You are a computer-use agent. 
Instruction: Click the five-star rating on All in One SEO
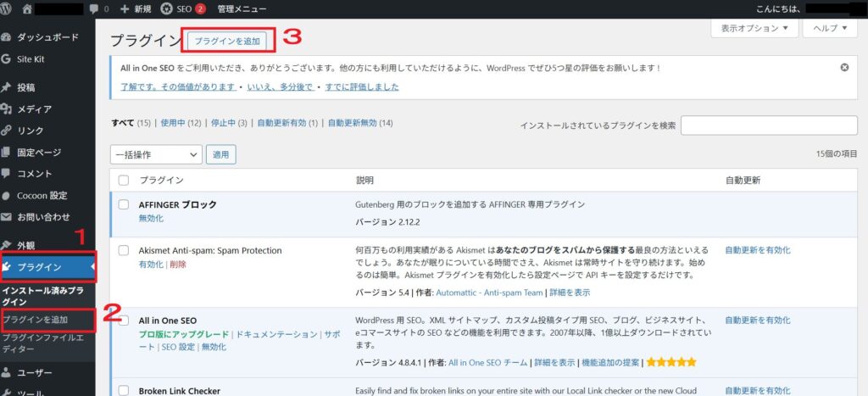[671, 363]
